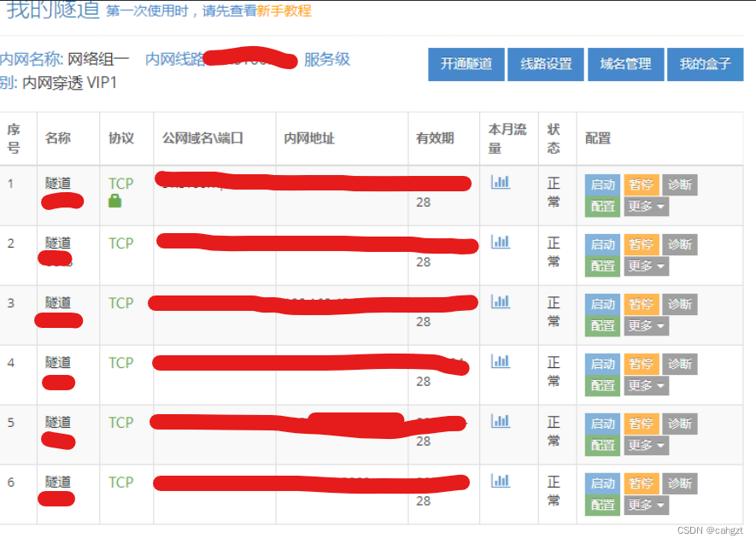Start tunnel 2 with 启动
The image size is (756, 544).
pyautogui.click(x=603, y=244)
